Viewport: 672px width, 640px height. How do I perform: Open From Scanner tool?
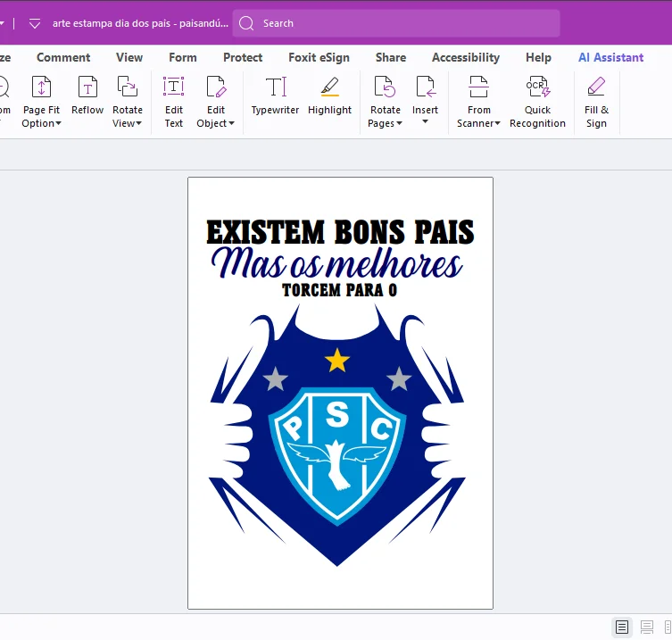tap(478, 103)
